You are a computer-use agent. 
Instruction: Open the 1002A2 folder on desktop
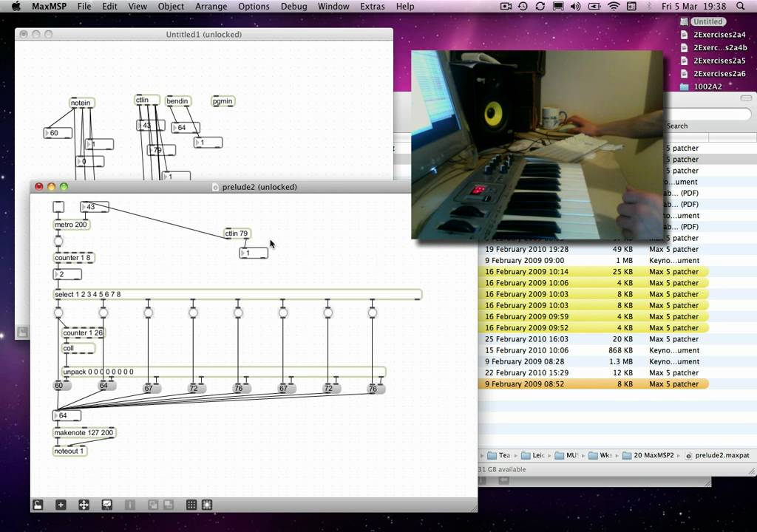[702, 87]
